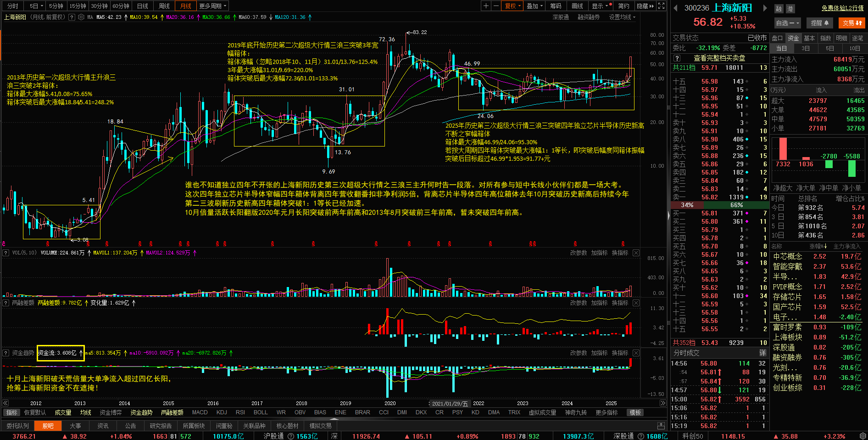The width and height of the screenshot is (868, 440).
Task: Open 显示 display dropdown
Action: (x=600, y=6)
